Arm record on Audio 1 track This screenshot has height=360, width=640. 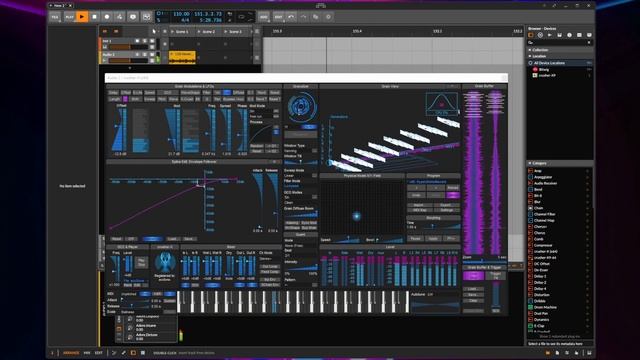point(137,54)
